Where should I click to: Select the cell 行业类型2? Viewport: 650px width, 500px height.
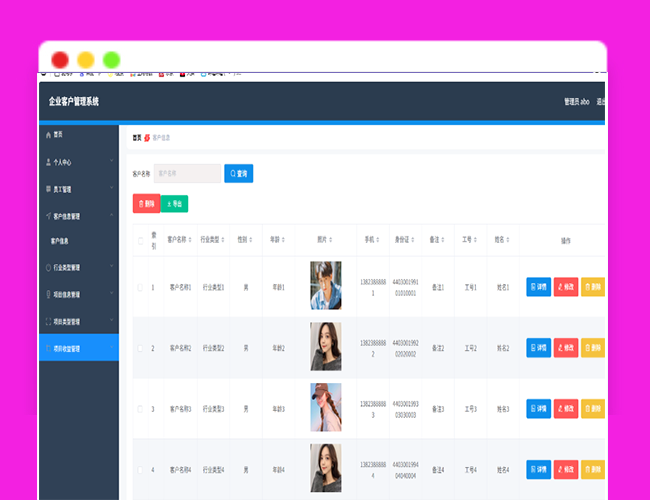pos(213,348)
